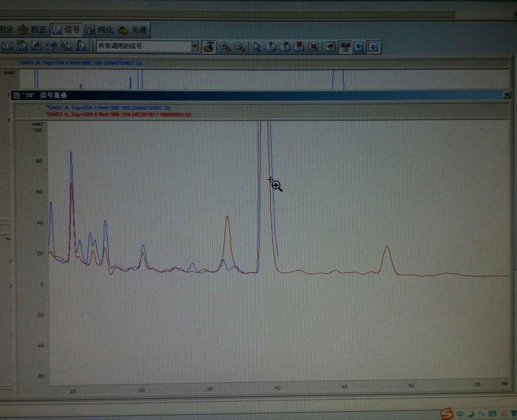Switch to the 光谱 (spectrum) tab

coord(132,30)
